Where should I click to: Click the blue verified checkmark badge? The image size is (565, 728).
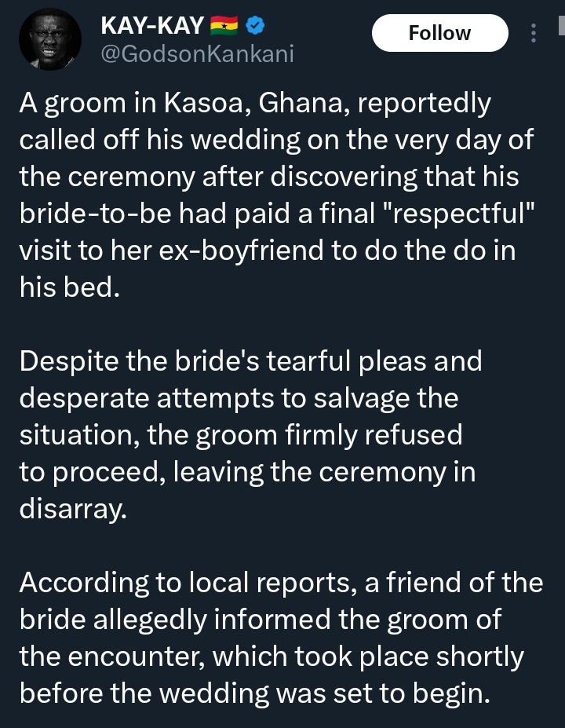pos(254,27)
